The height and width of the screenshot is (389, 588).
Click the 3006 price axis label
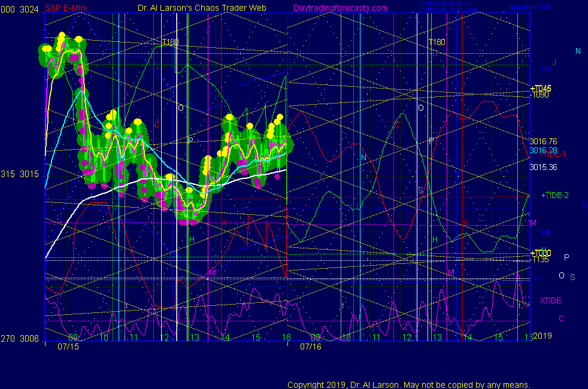click(x=29, y=338)
